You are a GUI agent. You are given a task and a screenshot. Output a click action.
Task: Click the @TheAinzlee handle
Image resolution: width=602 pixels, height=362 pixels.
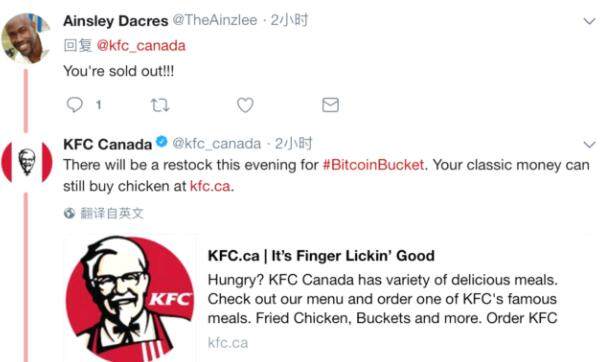click(x=215, y=20)
